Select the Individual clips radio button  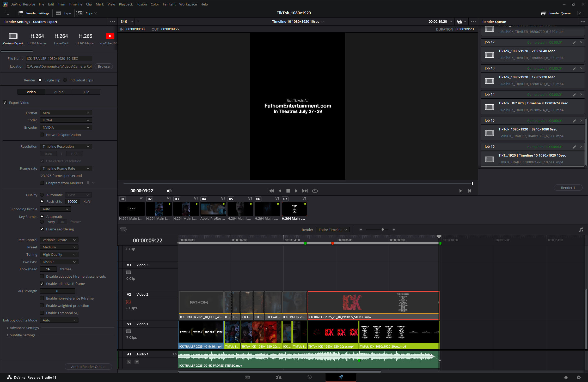click(65, 80)
